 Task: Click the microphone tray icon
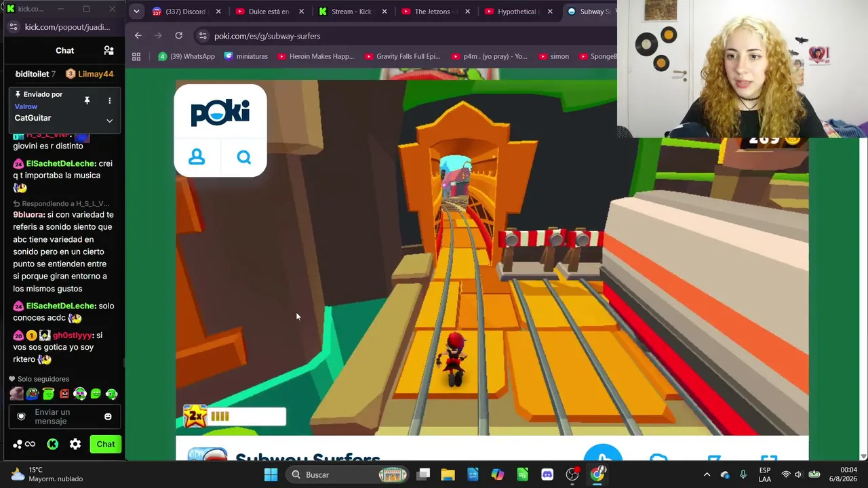point(743,474)
